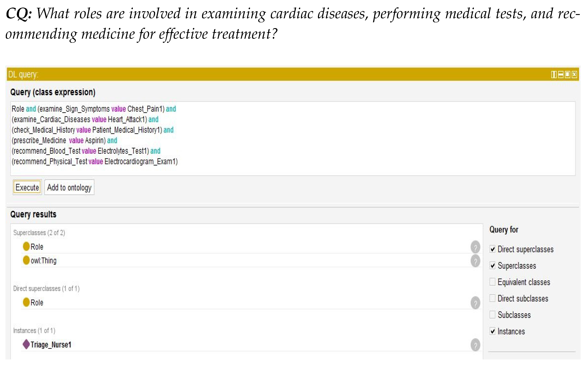Click the purple diamond icon of Triage_Nurse1
Image resolution: width=588 pixels, height=367 pixels.
26,344
